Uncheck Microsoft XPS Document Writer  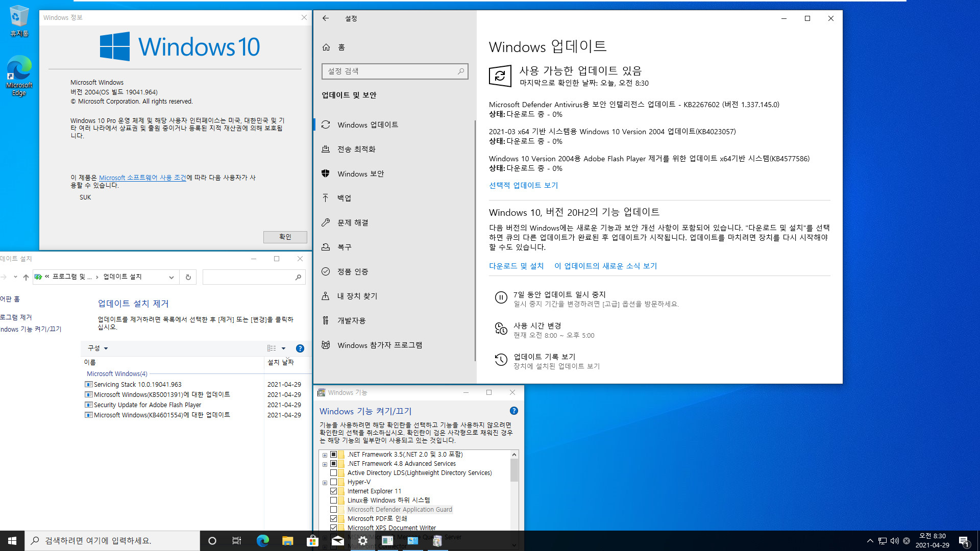pyautogui.click(x=333, y=528)
